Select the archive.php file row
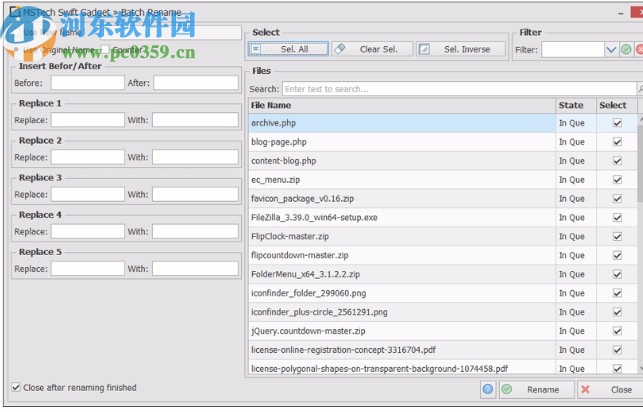Screen dimensions: 643x412 [442, 123]
